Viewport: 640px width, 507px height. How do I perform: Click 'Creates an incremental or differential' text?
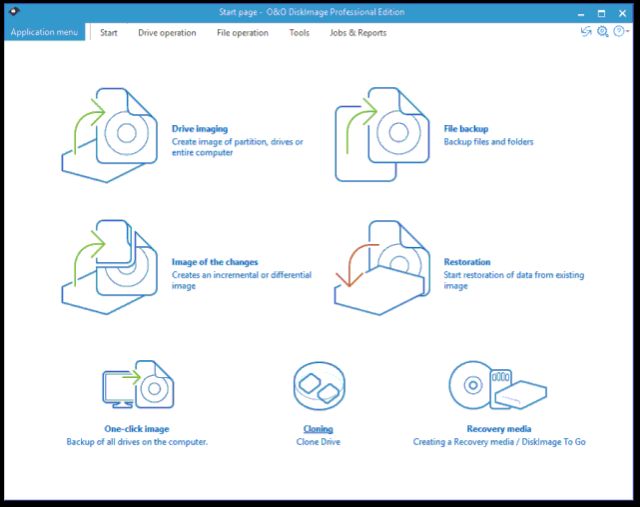click(242, 275)
